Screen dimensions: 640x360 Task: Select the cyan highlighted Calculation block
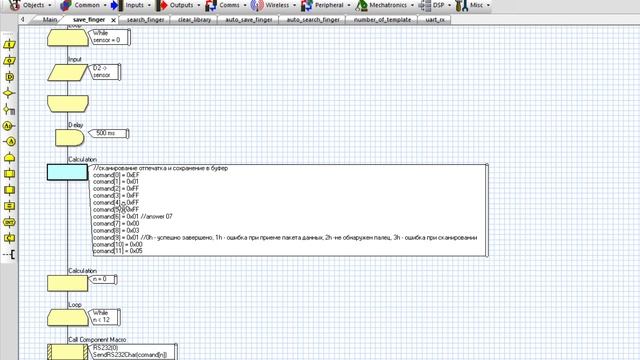(67, 172)
